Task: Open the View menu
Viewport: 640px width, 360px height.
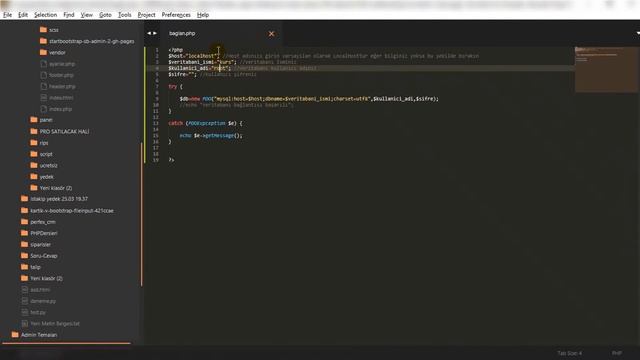Action: 87,15
